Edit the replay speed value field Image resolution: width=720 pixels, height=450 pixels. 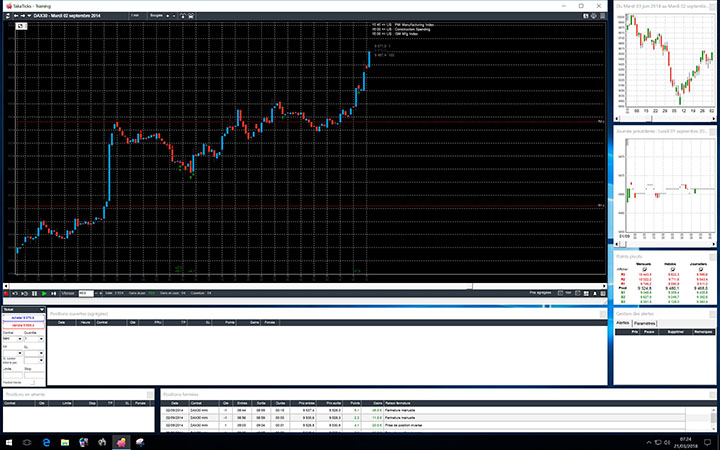point(86,293)
